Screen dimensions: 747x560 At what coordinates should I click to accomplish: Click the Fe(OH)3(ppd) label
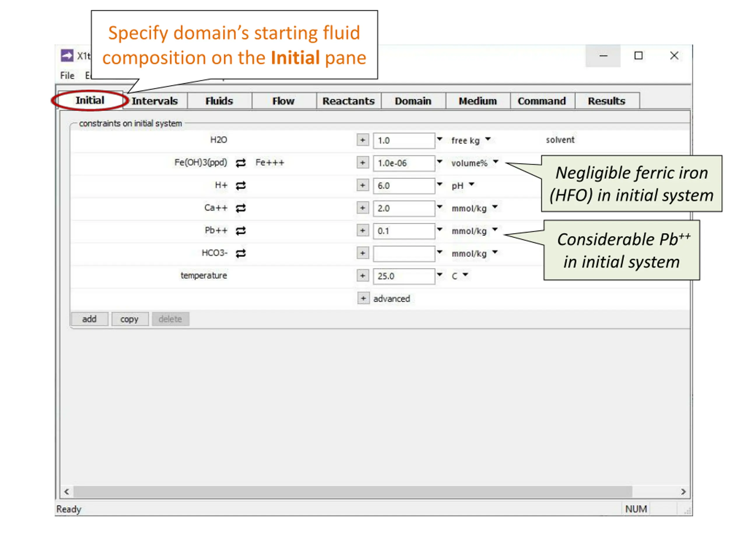[x=200, y=163]
